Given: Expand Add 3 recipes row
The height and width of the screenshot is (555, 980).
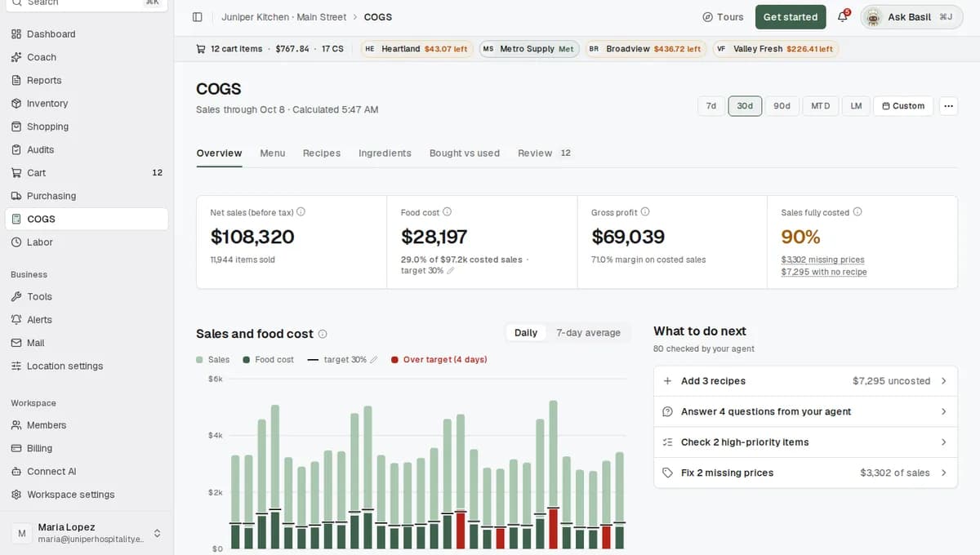Looking at the screenshot, I should tap(805, 381).
